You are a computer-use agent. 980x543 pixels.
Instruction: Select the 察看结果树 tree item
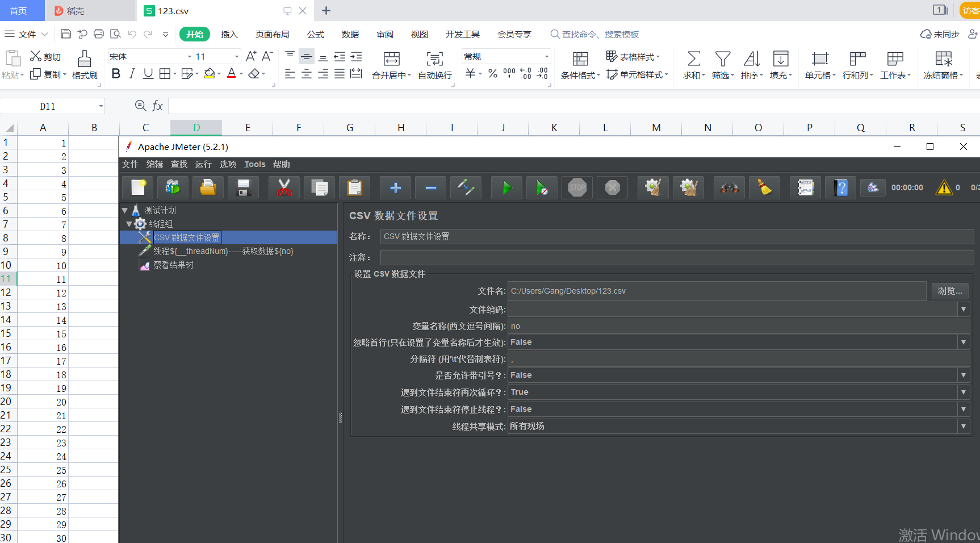173,265
